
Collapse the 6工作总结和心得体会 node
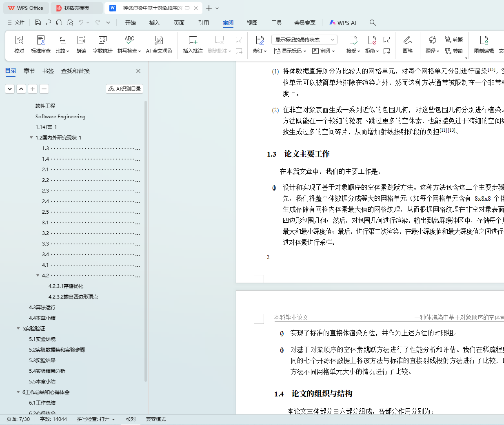pyautogui.click(x=18, y=392)
